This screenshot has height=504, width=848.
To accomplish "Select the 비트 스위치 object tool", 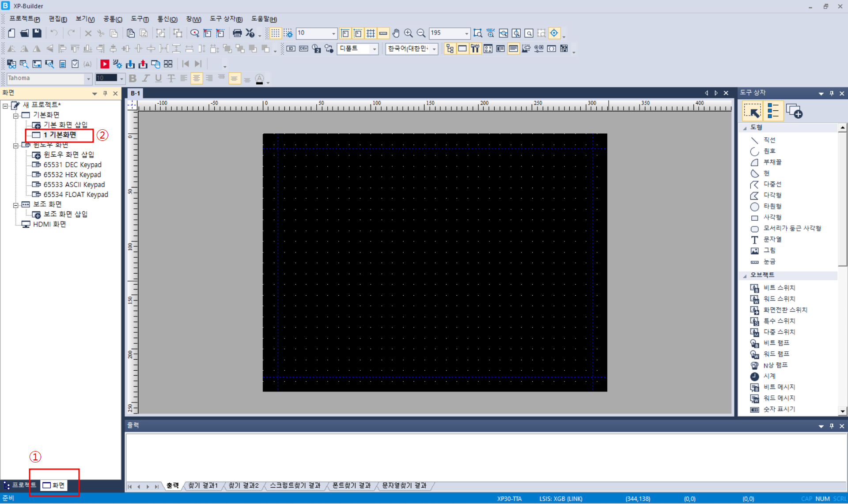I will 779,288.
